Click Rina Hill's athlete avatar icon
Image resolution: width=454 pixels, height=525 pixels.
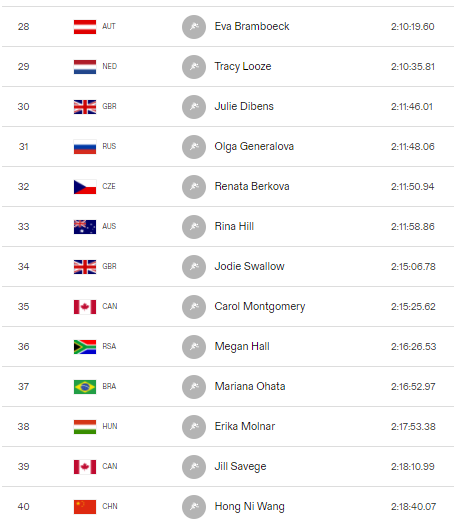(x=194, y=227)
